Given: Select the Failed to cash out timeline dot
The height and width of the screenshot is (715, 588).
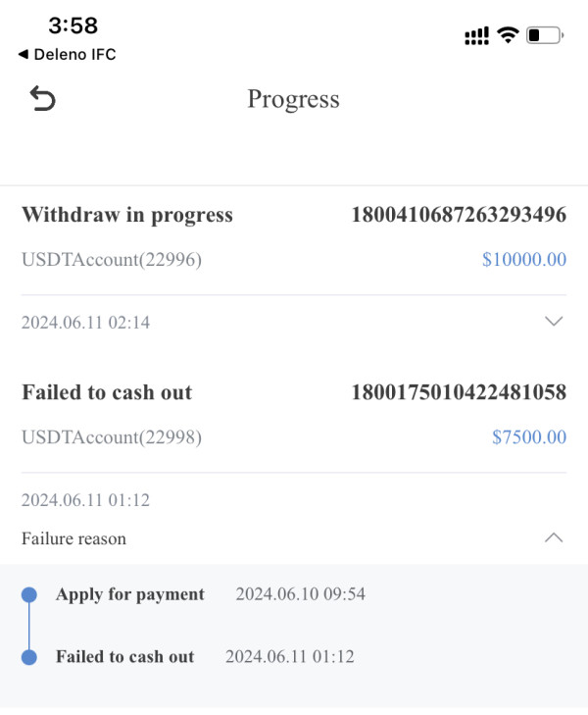Looking at the screenshot, I should [x=29, y=657].
